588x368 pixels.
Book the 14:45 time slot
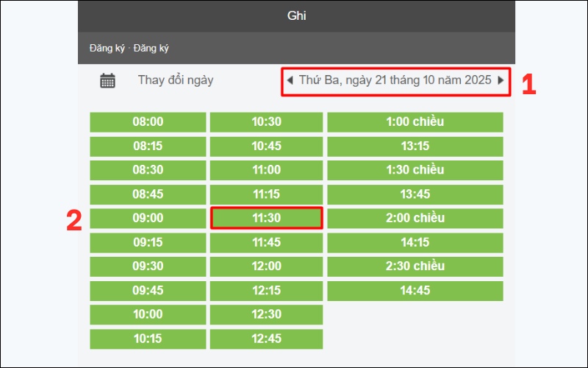(415, 291)
